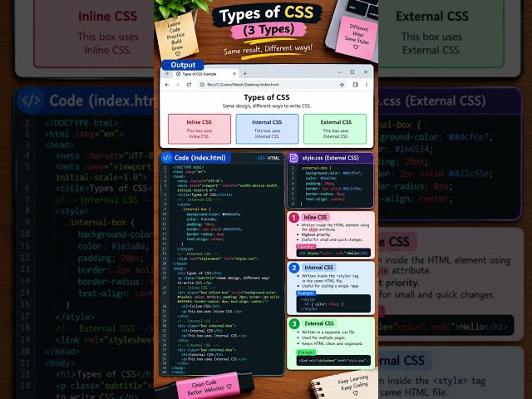Click the #22c55e color swatch in style.css
The height and width of the screenshot is (399, 532).
(344, 189)
